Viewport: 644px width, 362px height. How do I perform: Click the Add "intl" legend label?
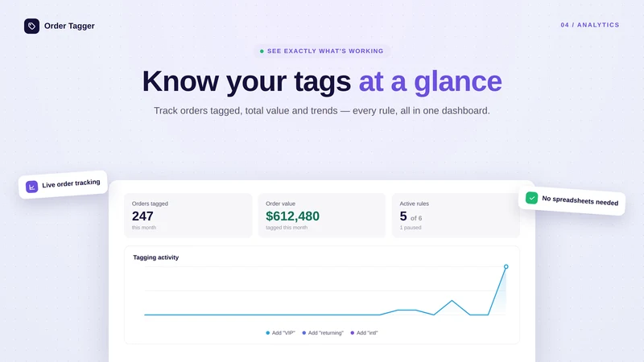(367, 333)
